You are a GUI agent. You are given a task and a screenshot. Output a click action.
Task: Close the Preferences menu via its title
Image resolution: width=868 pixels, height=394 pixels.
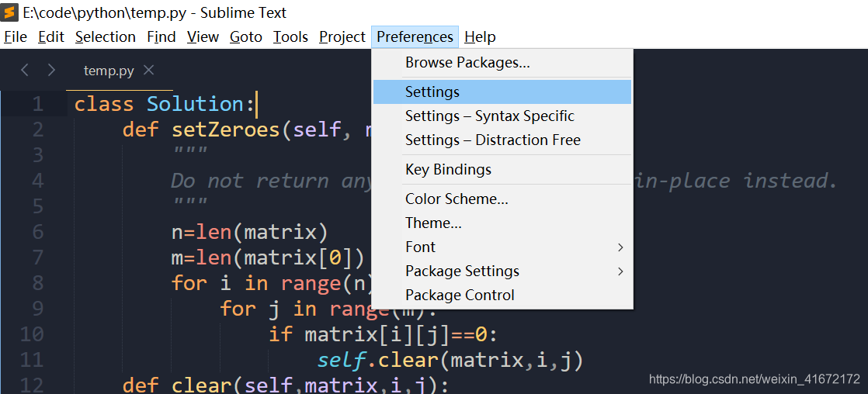pyautogui.click(x=415, y=37)
